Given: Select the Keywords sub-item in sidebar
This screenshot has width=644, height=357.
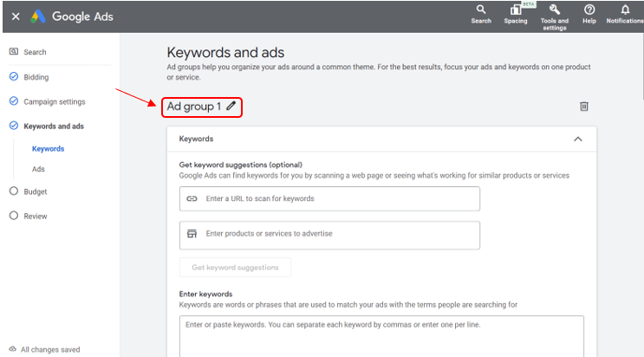Looking at the screenshot, I should pos(48,149).
